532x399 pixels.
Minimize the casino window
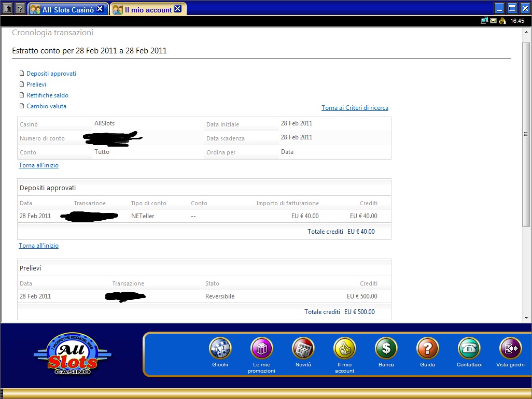click(499, 8)
